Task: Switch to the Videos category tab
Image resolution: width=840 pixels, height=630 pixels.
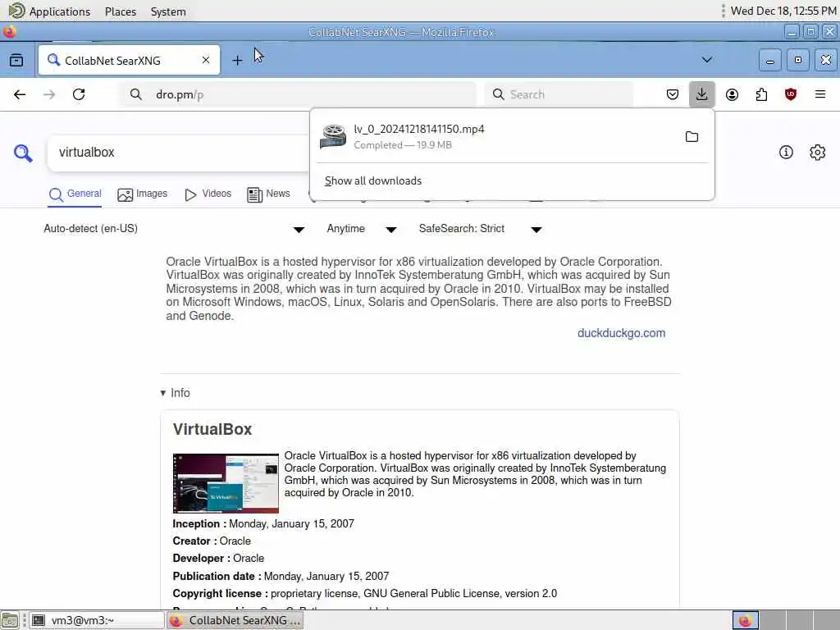Action: [208, 194]
